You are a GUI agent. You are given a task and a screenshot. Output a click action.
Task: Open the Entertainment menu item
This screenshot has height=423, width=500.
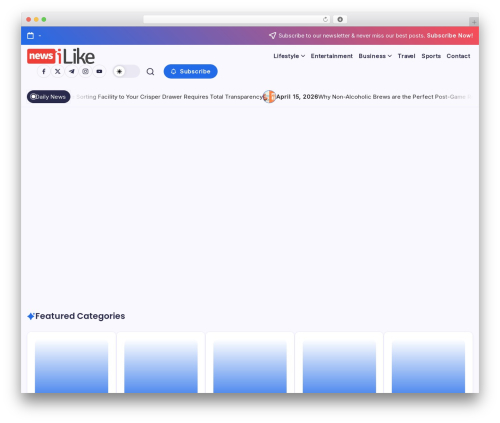coord(332,56)
